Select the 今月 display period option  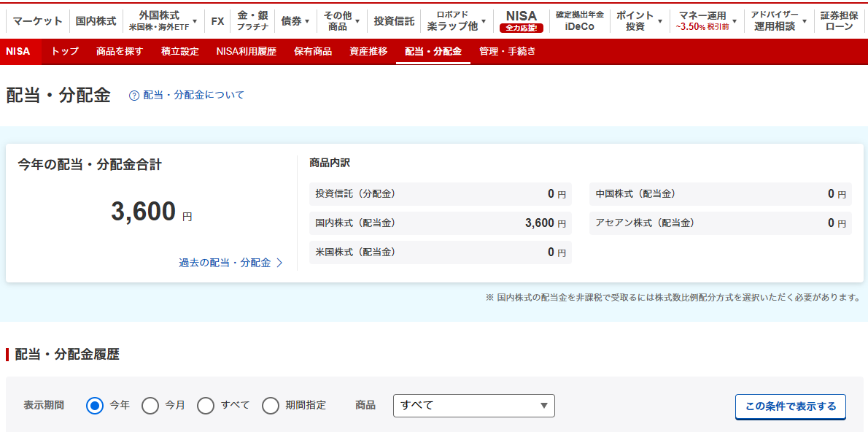[150, 405]
